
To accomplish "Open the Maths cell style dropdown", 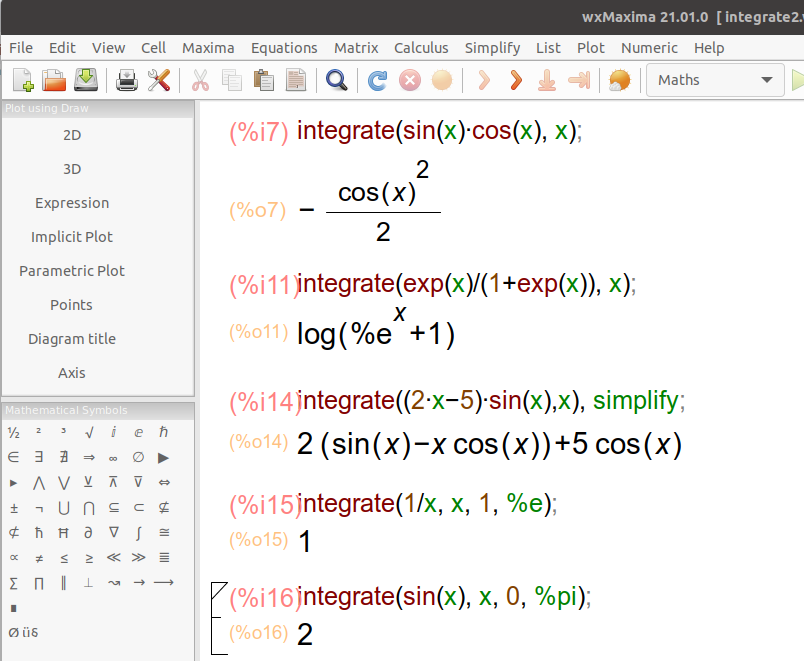I will click(714, 80).
